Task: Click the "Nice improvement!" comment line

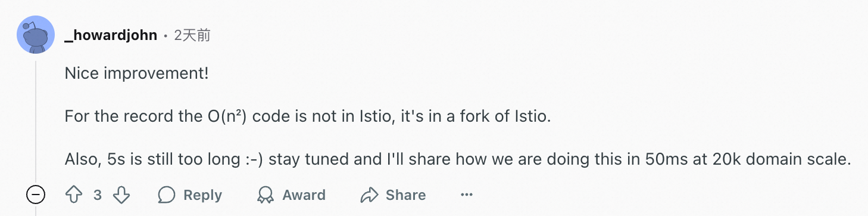Action: point(137,74)
